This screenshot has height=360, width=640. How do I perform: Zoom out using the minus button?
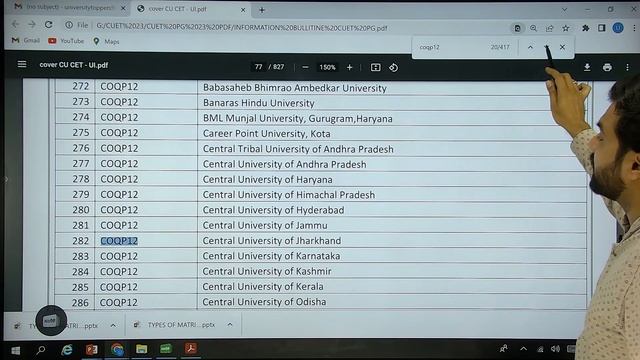(305, 67)
